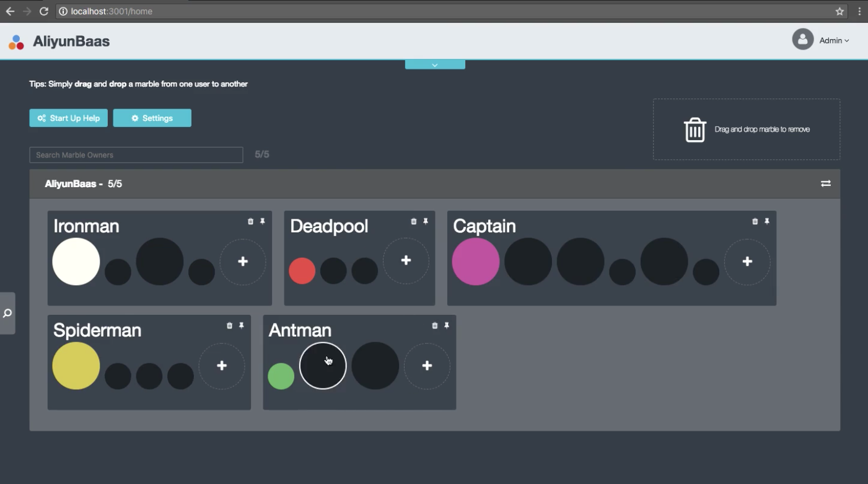Click the Captain owner name
This screenshot has height=484, width=868.
(x=484, y=226)
